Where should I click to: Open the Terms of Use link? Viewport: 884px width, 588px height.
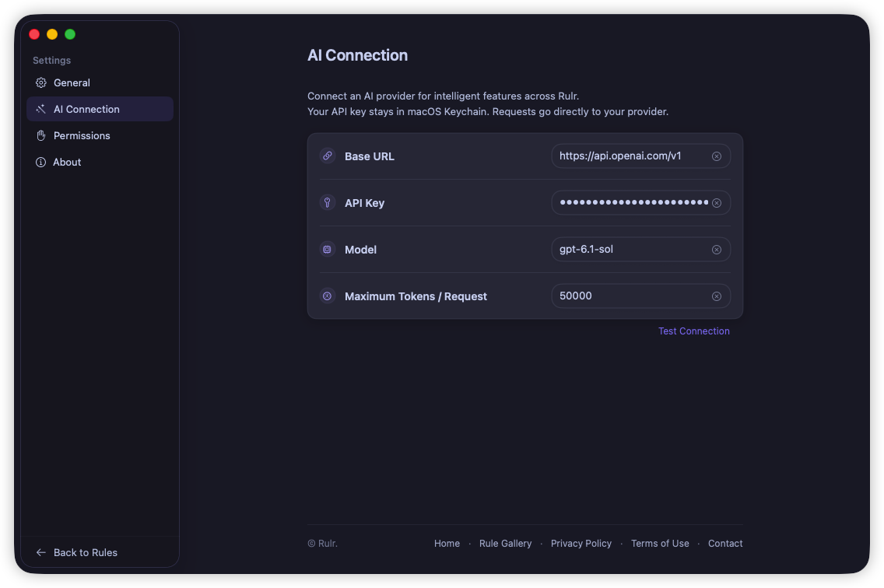click(x=660, y=544)
